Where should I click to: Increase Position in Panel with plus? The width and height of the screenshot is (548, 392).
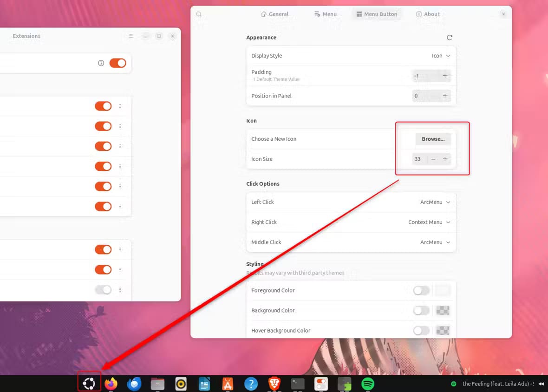tap(445, 96)
